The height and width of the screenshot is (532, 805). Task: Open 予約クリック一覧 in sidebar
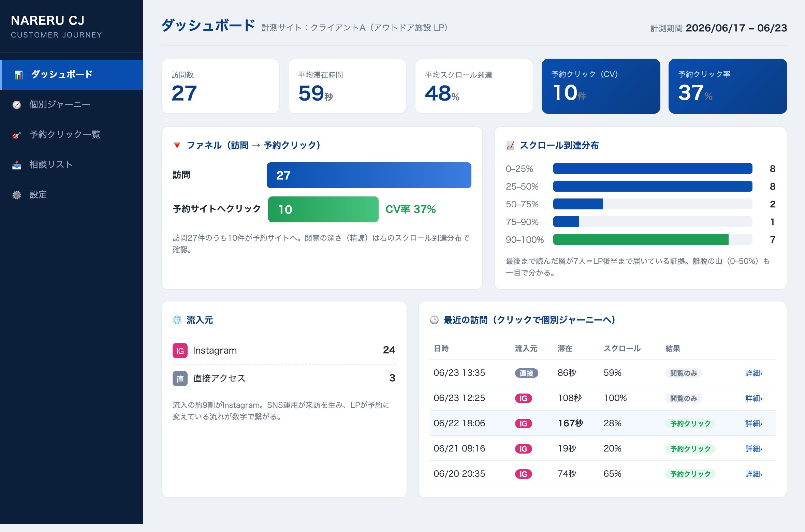pos(72,135)
